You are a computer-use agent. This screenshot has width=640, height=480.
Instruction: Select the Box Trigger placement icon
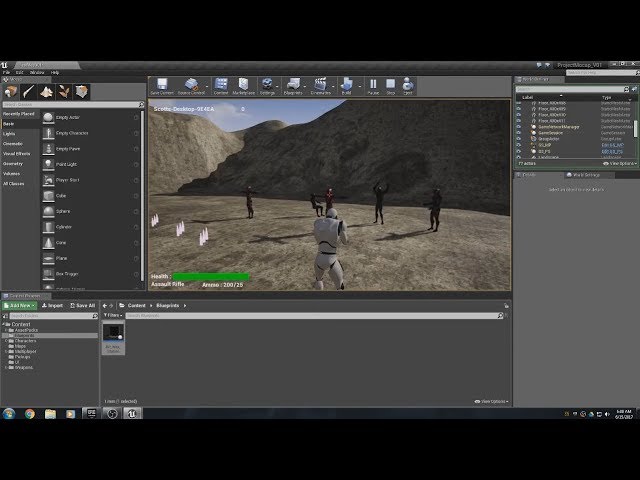[x=48, y=274]
